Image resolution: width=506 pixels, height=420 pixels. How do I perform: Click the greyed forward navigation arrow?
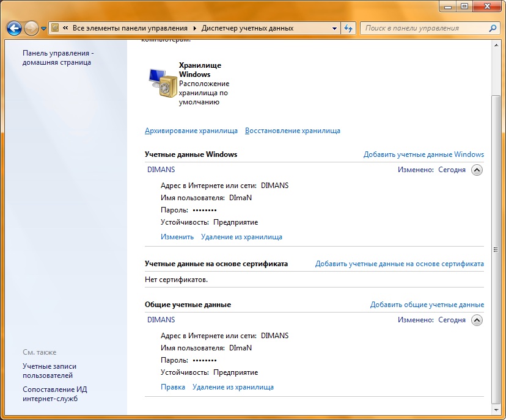click(31, 28)
